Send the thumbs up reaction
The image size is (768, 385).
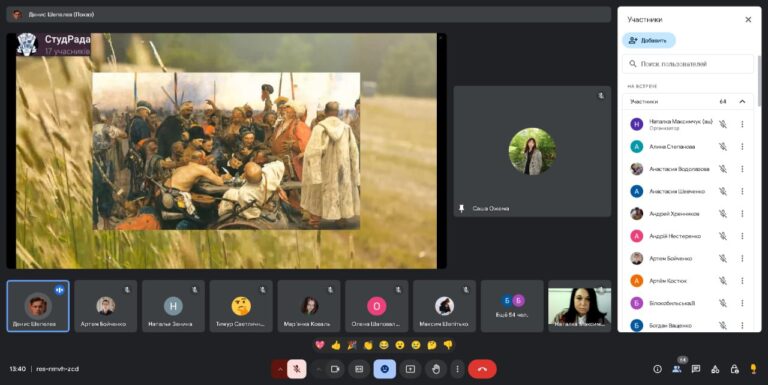pos(336,345)
